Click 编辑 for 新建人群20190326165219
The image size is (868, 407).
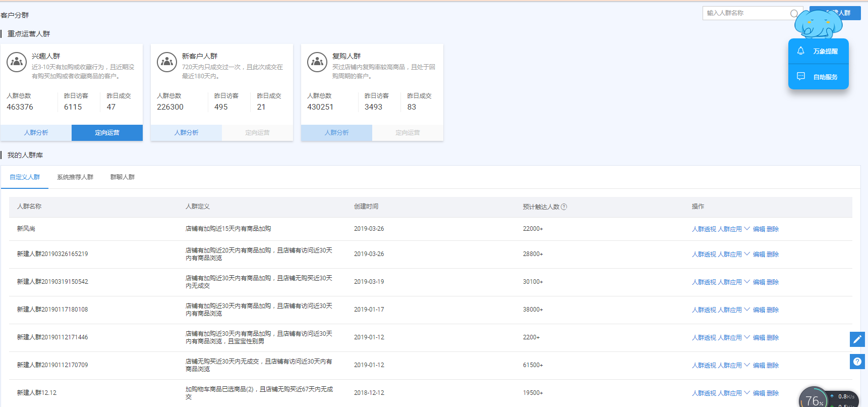point(759,255)
